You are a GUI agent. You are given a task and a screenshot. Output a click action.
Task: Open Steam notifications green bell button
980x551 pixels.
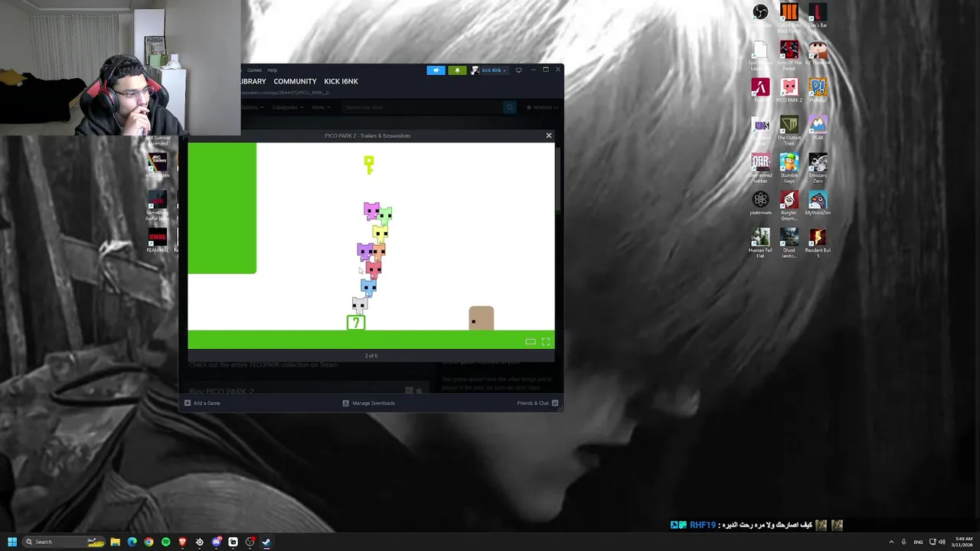coord(457,70)
